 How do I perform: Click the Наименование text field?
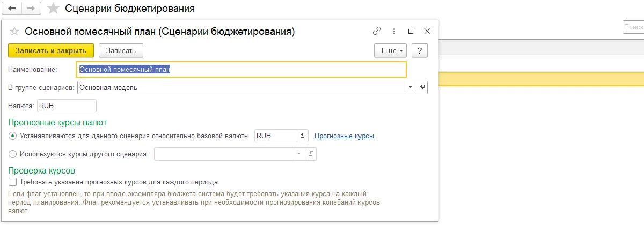(241, 69)
